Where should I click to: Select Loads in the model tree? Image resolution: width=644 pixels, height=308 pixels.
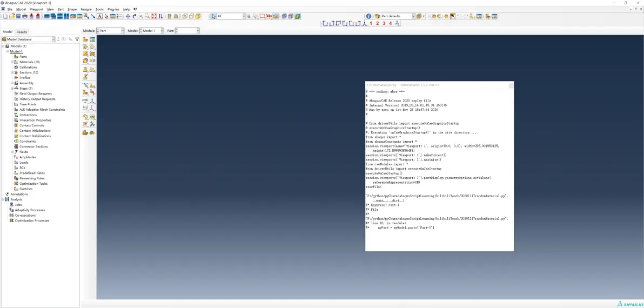point(24,163)
